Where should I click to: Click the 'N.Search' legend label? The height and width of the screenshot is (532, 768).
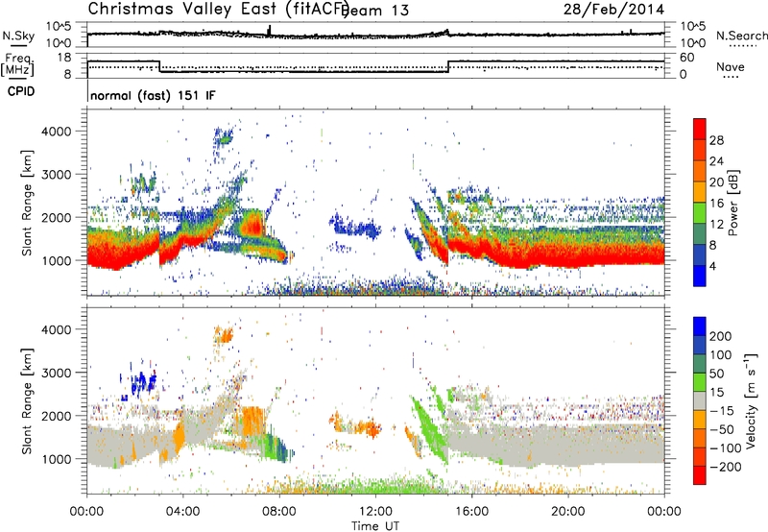(741, 36)
